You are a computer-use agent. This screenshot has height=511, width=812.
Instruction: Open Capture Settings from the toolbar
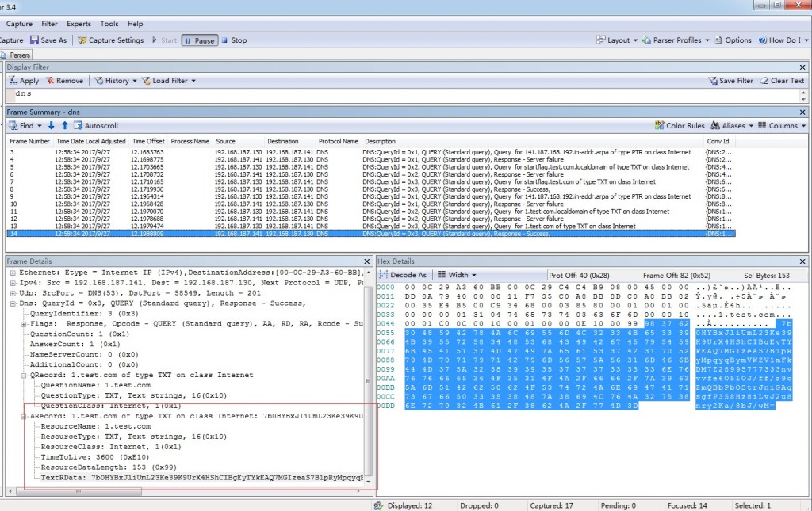coord(111,40)
